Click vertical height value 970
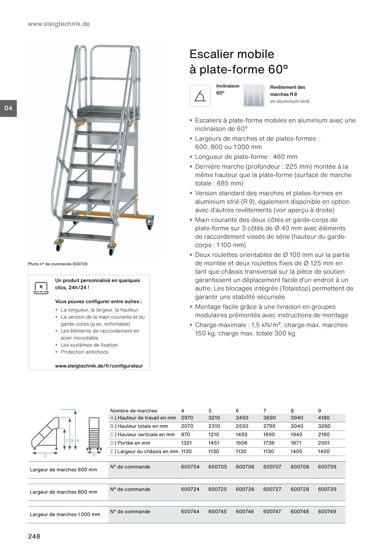This screenshot has height=555, width=392. point(186,435)
